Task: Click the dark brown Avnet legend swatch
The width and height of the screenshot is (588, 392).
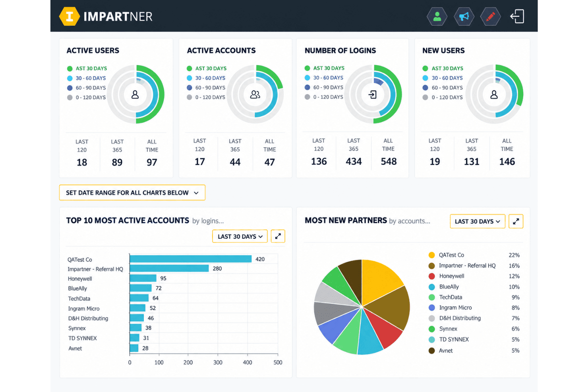Action: [x=431, y=351]
